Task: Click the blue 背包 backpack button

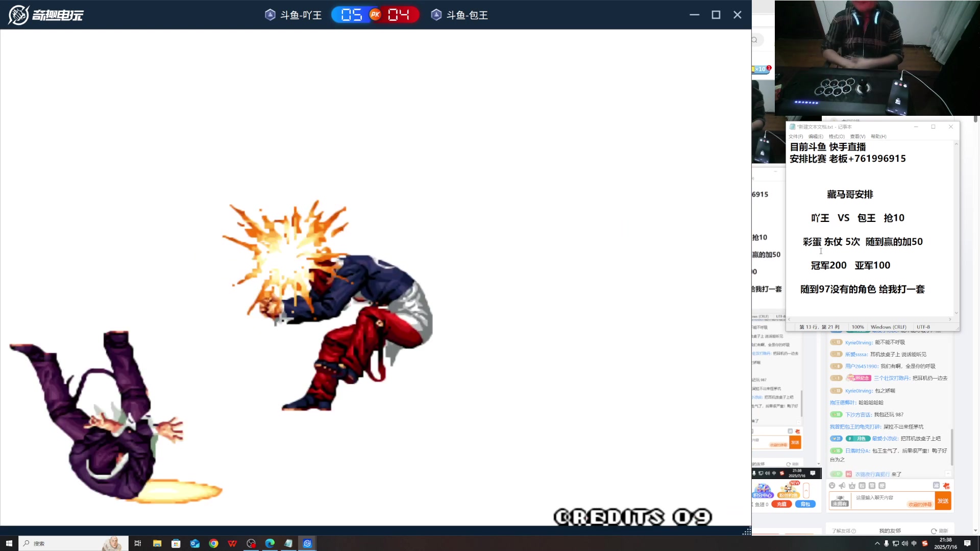Action: click(805, 504)
